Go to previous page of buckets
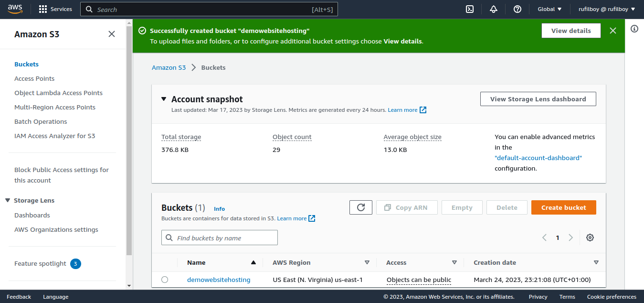This screenshot has height=303, width=644. click(x=544, y=238)
